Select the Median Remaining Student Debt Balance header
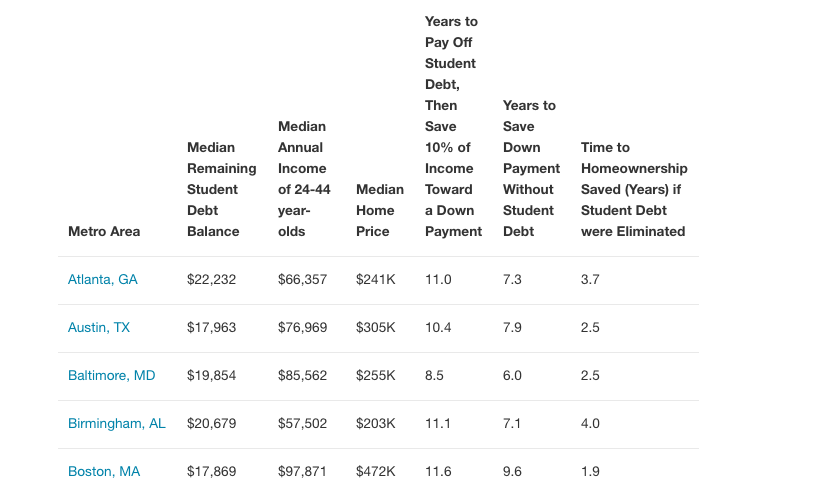This screenshot has width=823, height=493. point(221,189)
